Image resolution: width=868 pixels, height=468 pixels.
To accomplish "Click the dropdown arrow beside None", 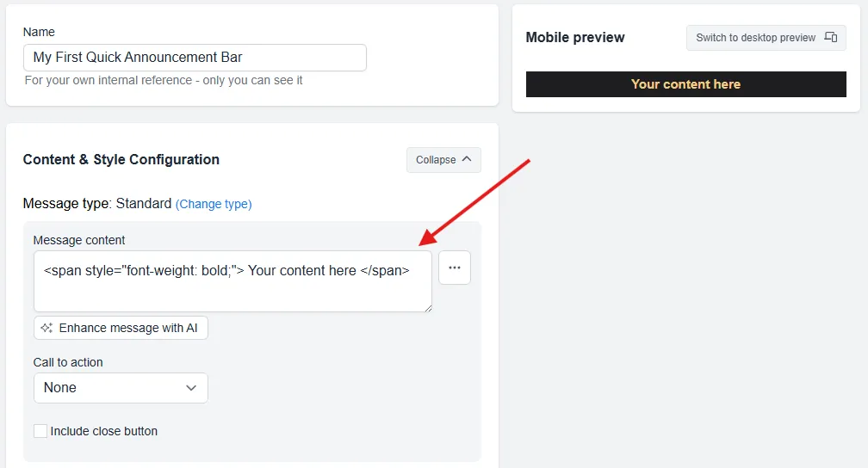I will pos(191,388).
